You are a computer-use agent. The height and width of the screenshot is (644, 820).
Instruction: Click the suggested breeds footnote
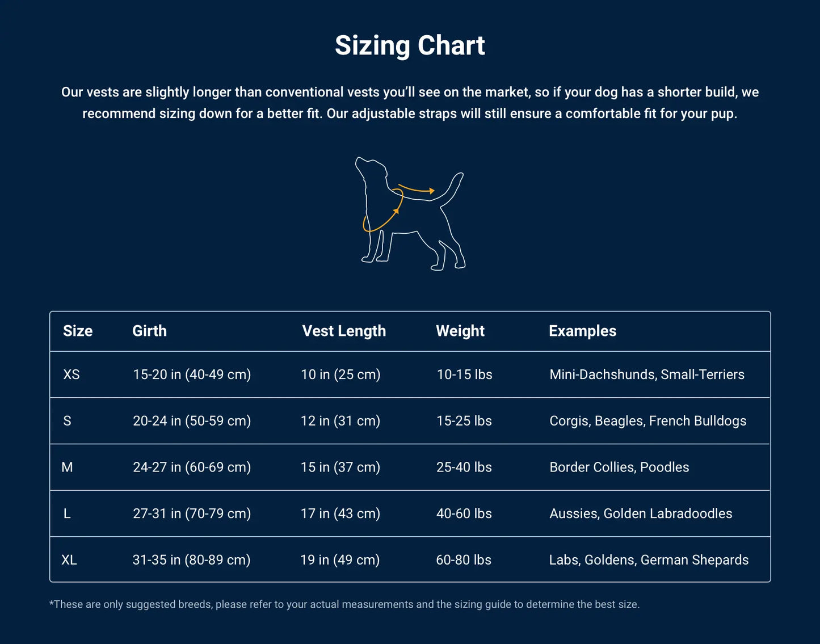pyautogui.click(x=344, y=604)
